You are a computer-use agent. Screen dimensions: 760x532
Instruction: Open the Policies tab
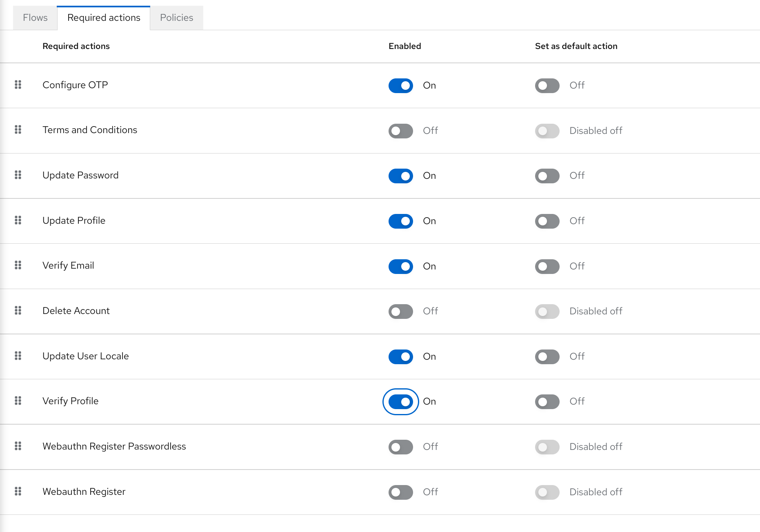[176, 18]
